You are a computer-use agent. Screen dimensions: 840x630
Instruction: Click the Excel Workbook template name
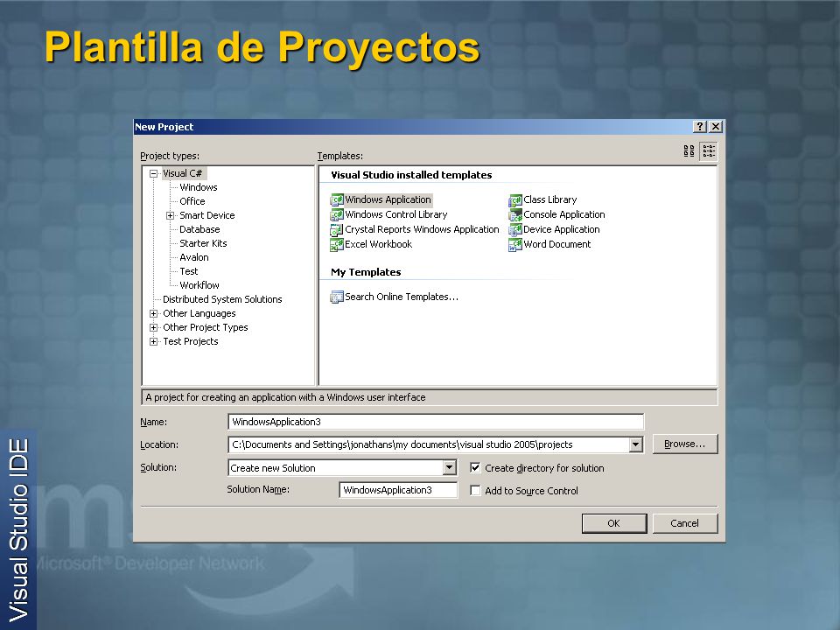click(x=379, y=245)
